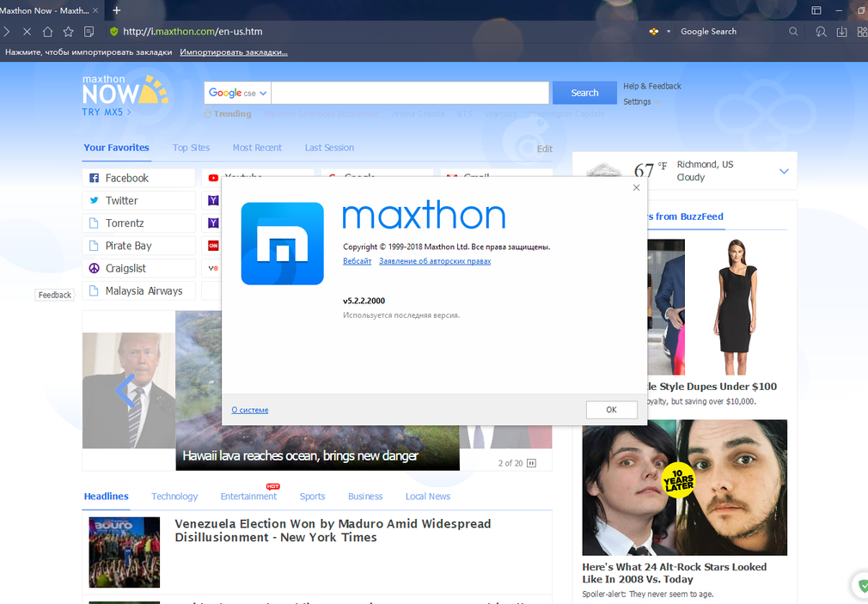
Task: Click the green security shield in address bar
Action: tap(113, 32)
